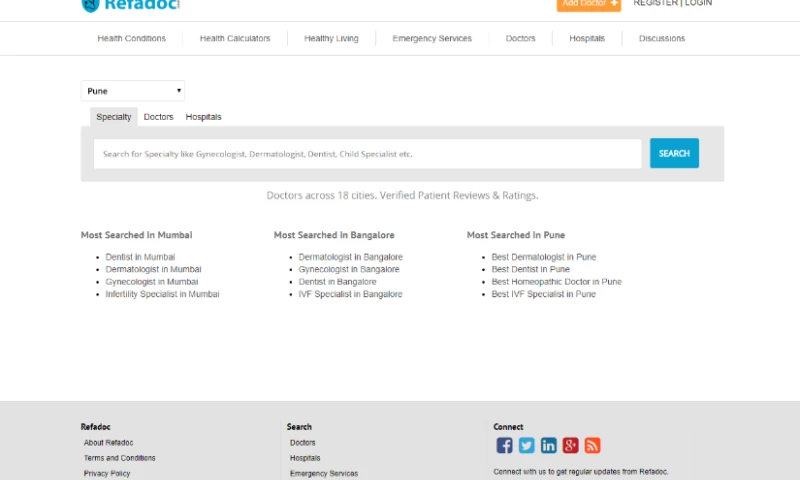
Task: Open Health Conditions menu
Action: pyautogui.click(x=132, y=38)
